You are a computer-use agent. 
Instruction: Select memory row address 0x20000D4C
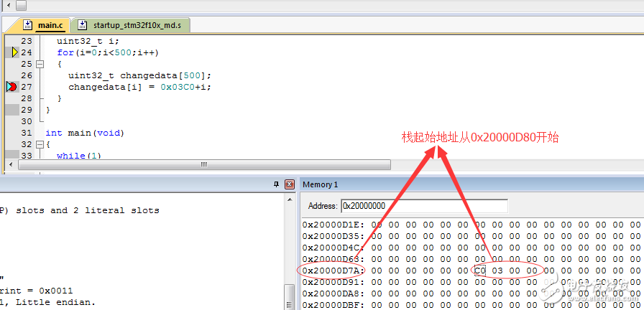point(333,248)
